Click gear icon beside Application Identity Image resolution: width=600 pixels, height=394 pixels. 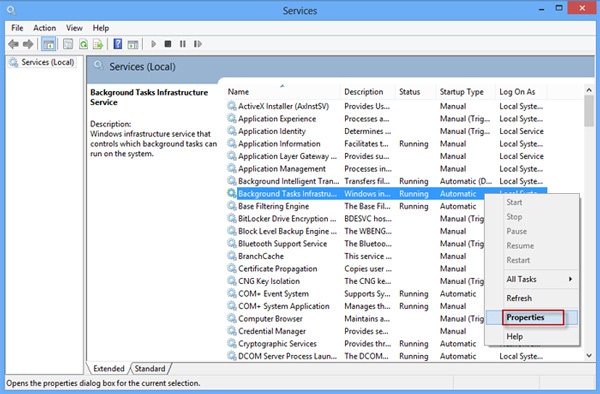point(232,131)
